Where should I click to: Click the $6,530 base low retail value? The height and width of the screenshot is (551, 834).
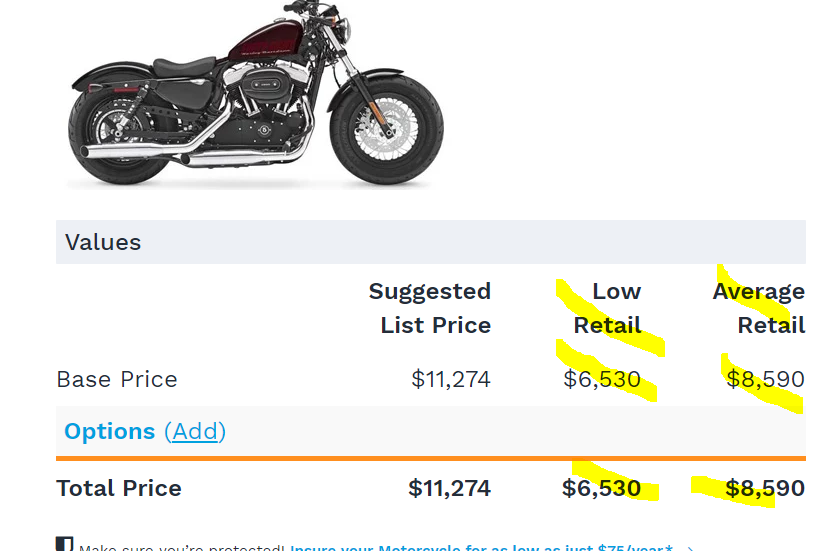(x=602, y=379)
